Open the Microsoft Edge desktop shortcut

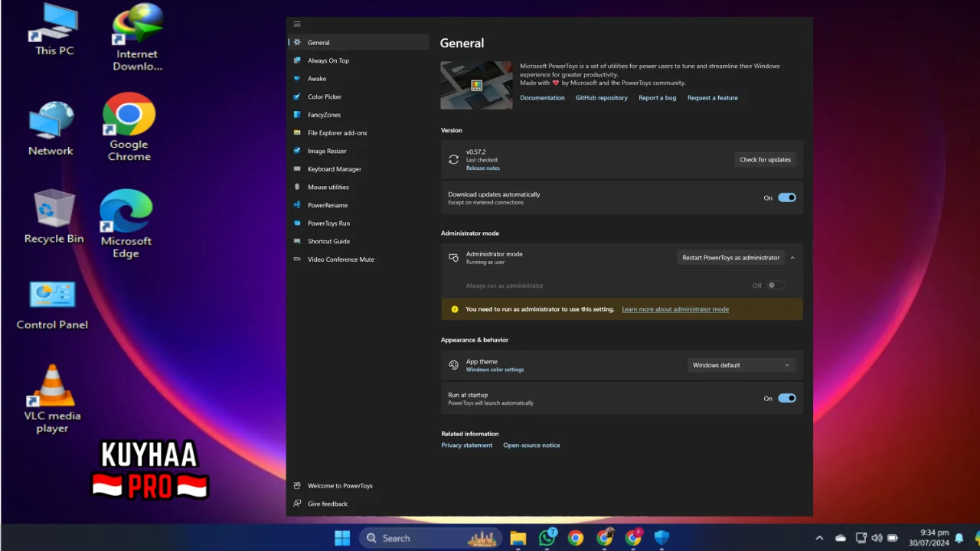click(x=126, y=224)
